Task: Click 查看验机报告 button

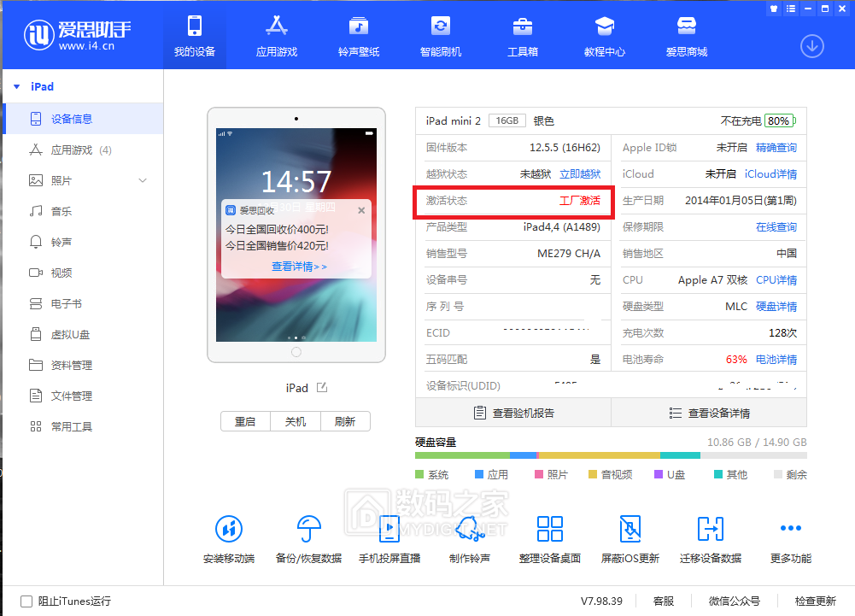Action: pos(513,413)
